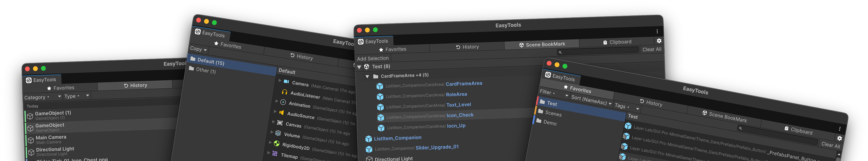
Task: Click the Rigidbody2D component icon
Action: point(276,143)
